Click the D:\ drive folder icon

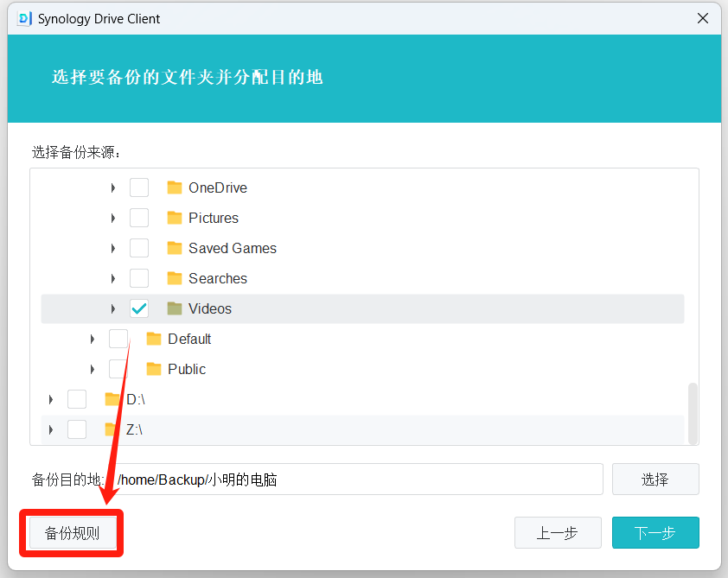pos(112,399)
